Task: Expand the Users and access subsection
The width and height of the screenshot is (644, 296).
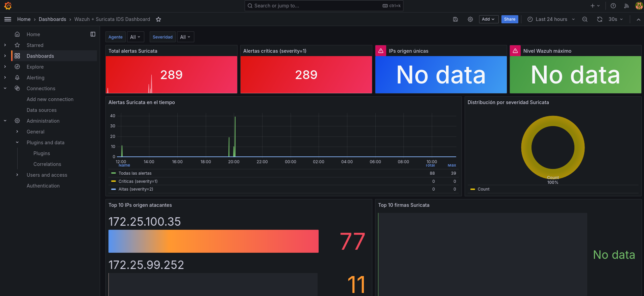Action: [x=17, y=175]
